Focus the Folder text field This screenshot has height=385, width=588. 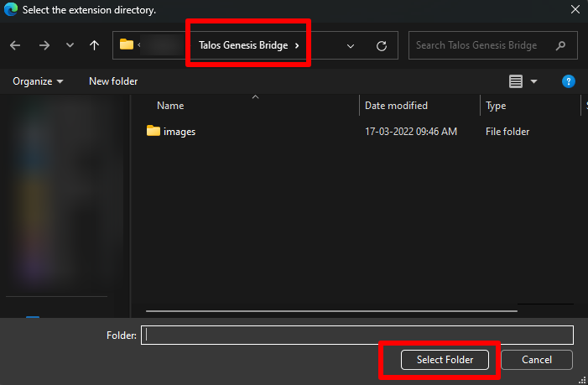[x=357, y=336]
